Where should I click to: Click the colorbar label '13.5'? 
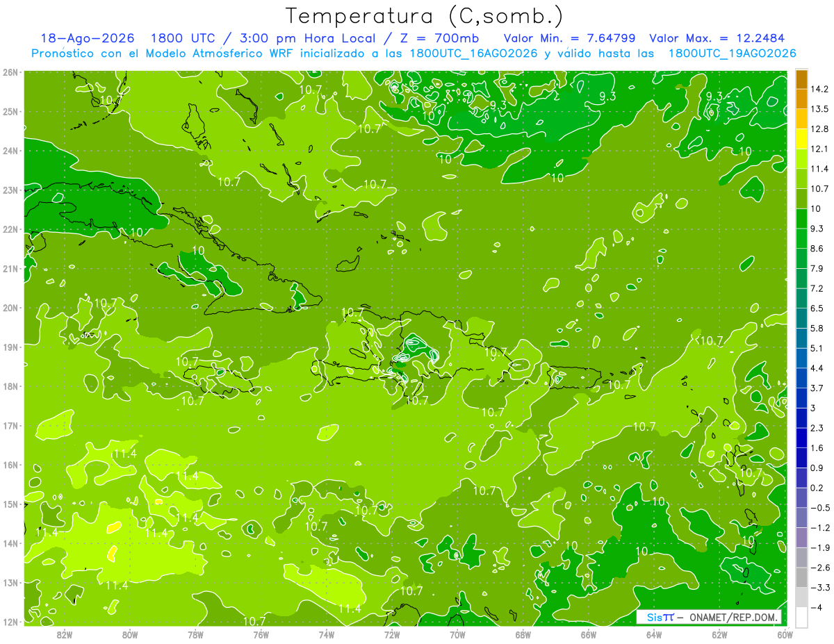(x=819, y=109)
